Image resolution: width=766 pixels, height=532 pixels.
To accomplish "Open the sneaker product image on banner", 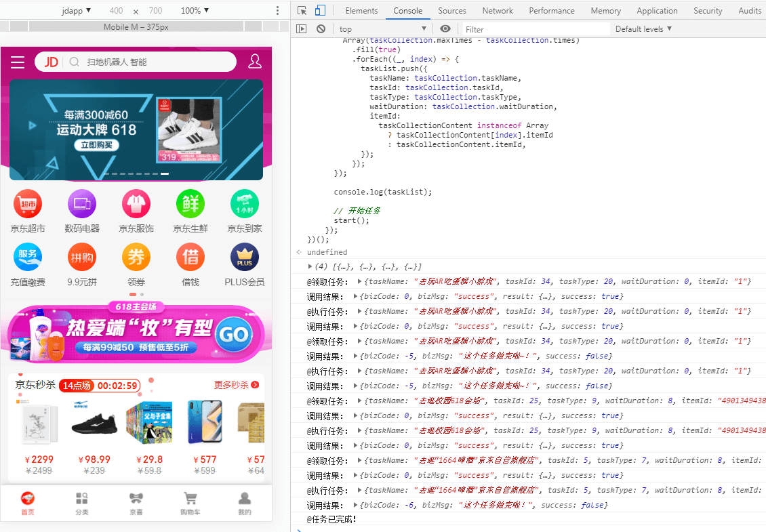I will (188, 130).
